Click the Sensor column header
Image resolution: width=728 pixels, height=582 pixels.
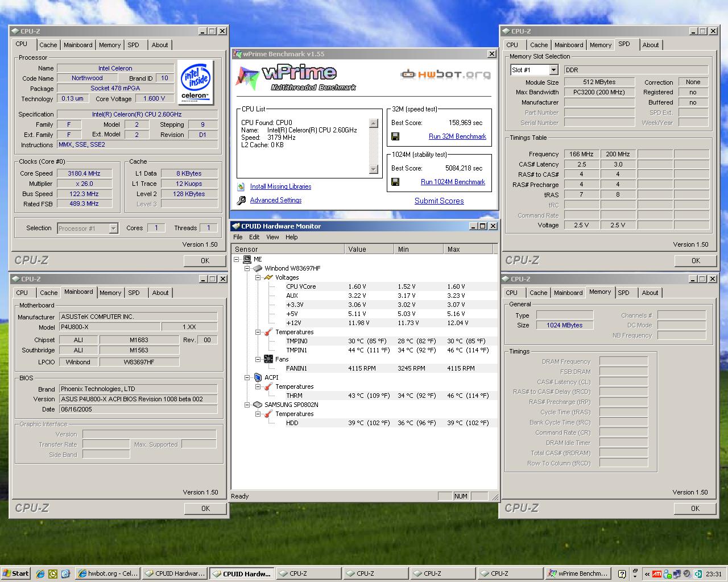(288, 249)
